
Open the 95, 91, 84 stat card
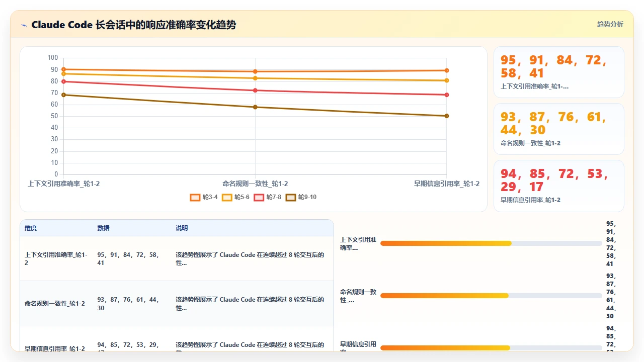pyautogui.click(x=558, y=72)
